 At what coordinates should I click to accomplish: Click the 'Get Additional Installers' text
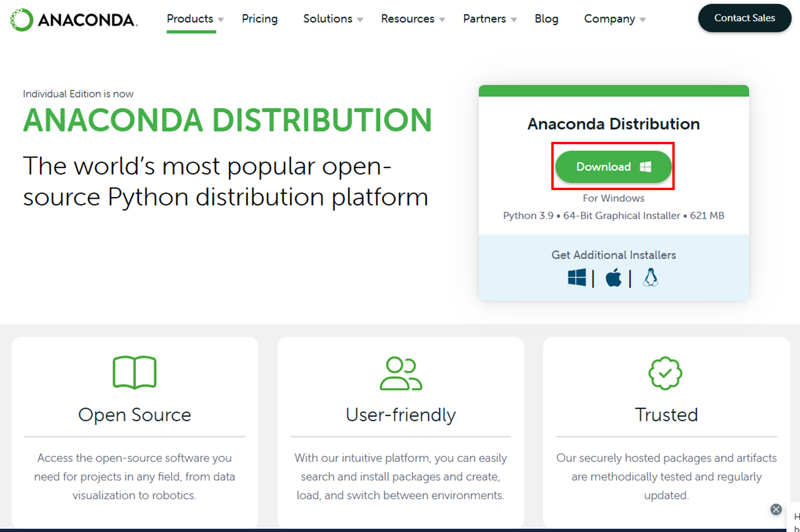(614, 255)
